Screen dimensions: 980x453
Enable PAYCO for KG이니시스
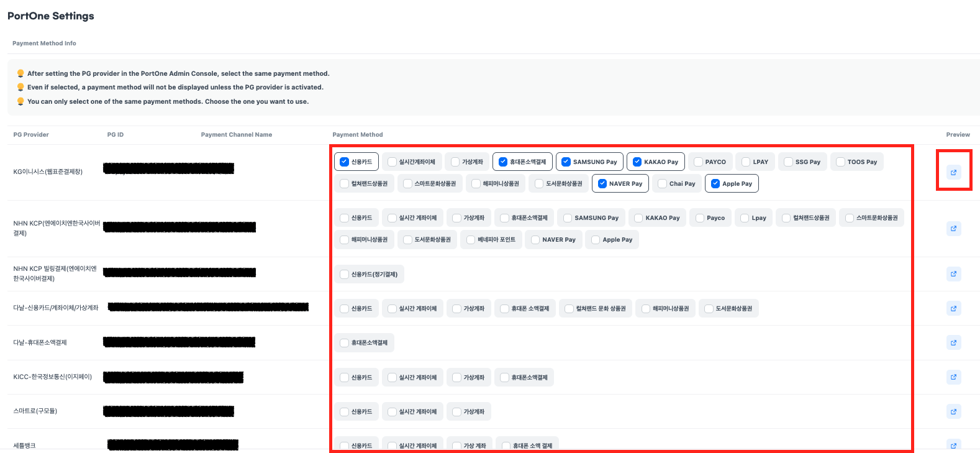(698, 162)
